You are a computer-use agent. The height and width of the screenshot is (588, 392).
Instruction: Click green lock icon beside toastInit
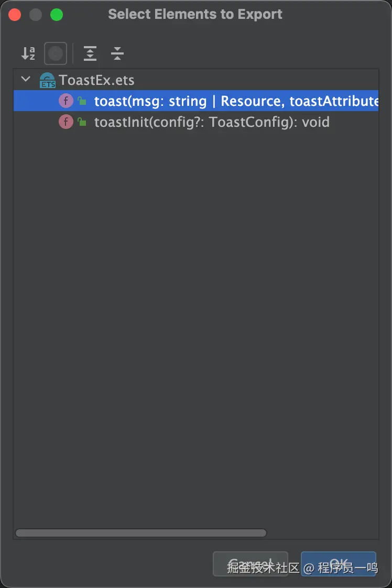pos(82,122)
